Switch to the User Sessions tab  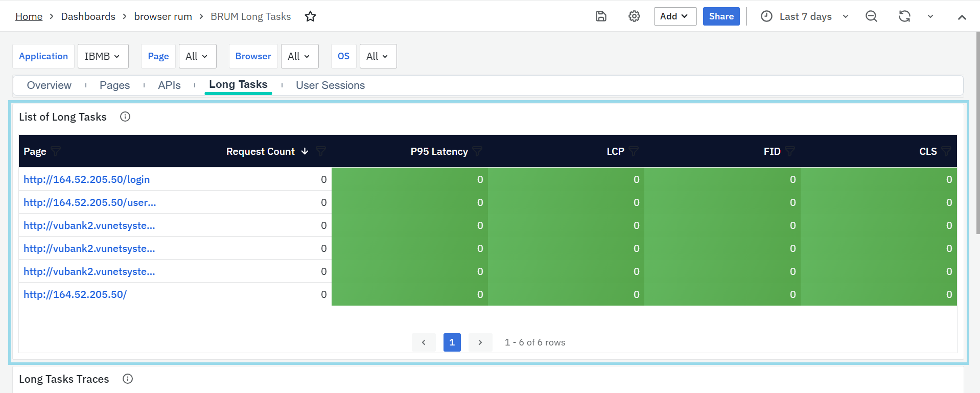point(330,85)
